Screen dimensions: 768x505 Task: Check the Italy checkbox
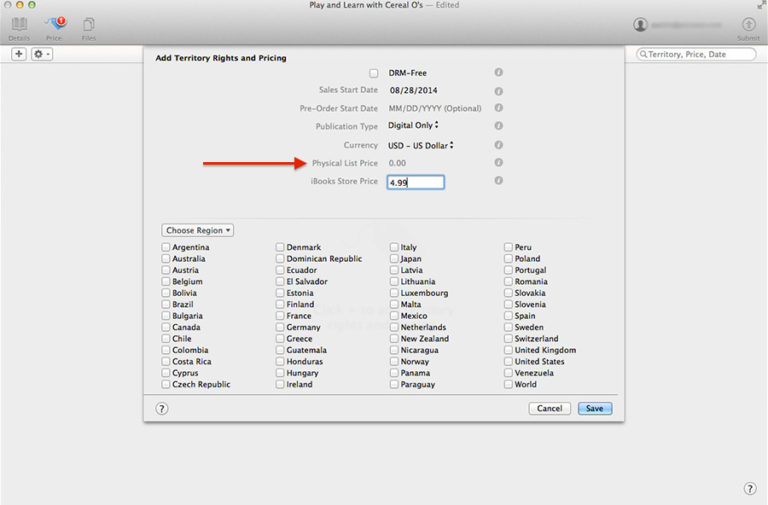[x=394, y=247]
